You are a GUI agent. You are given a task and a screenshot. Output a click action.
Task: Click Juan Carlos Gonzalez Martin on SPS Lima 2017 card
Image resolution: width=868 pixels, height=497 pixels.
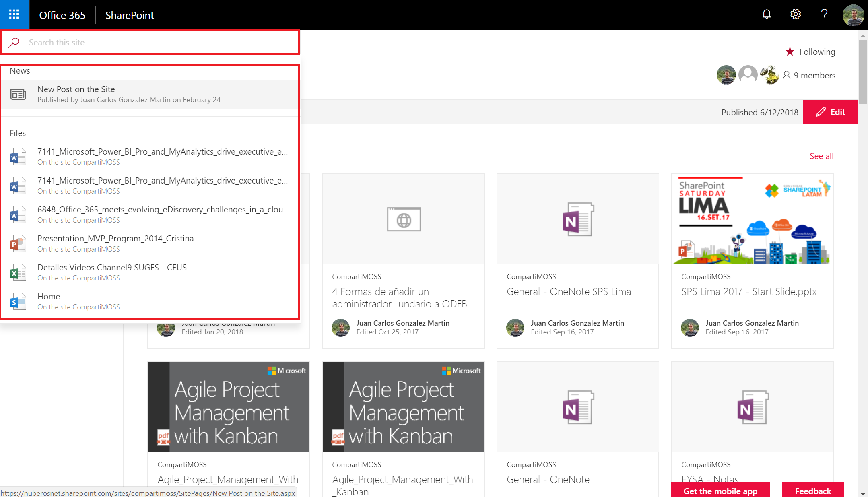752,323
